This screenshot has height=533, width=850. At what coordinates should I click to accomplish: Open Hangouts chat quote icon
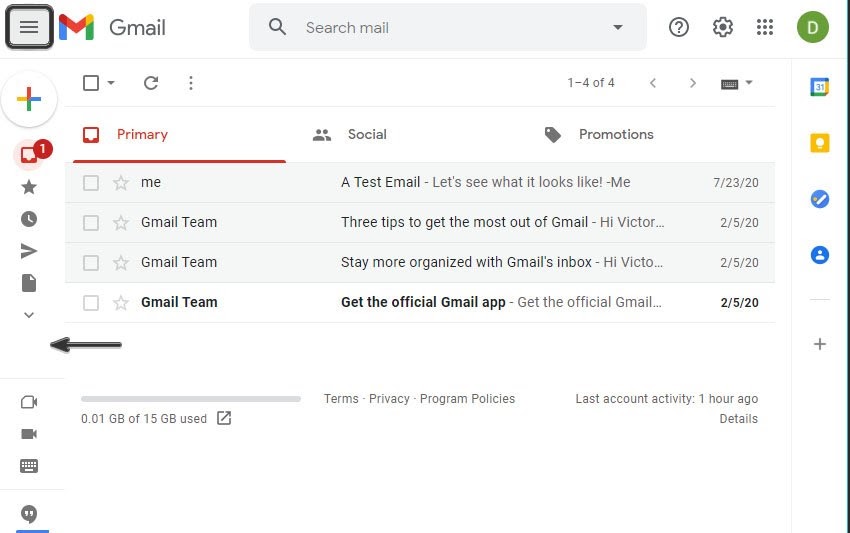(29, 513)
